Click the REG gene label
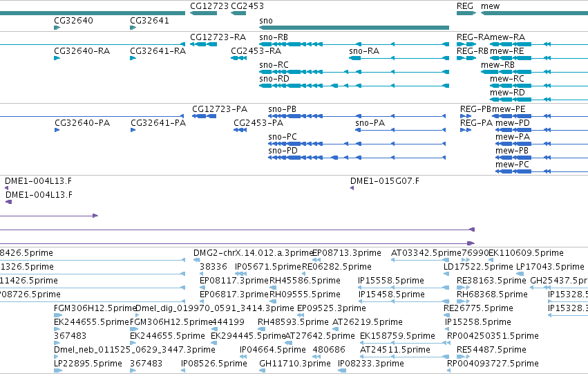Image resolution: width=588 pixels, height=374 pixels. point(464,6)
